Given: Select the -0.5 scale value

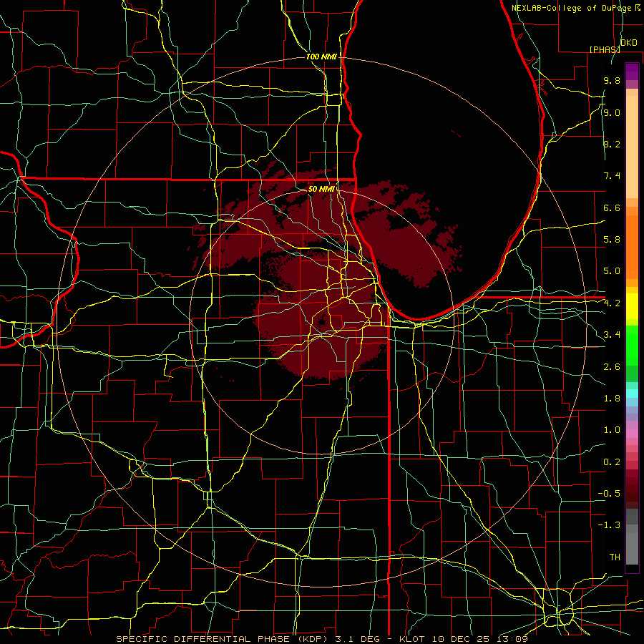Looking at the screenshot, I should click(609, 494).
